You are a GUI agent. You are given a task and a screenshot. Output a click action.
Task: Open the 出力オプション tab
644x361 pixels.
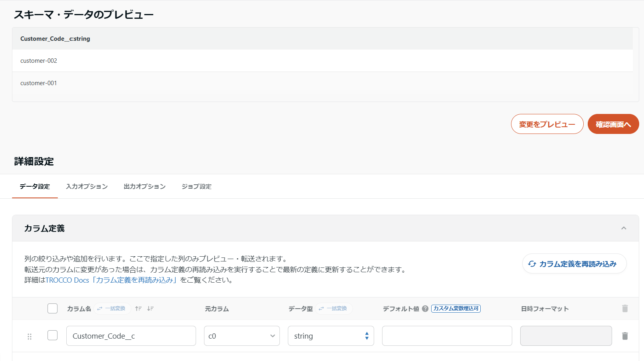pyautogui.click(x=145, y=186)
